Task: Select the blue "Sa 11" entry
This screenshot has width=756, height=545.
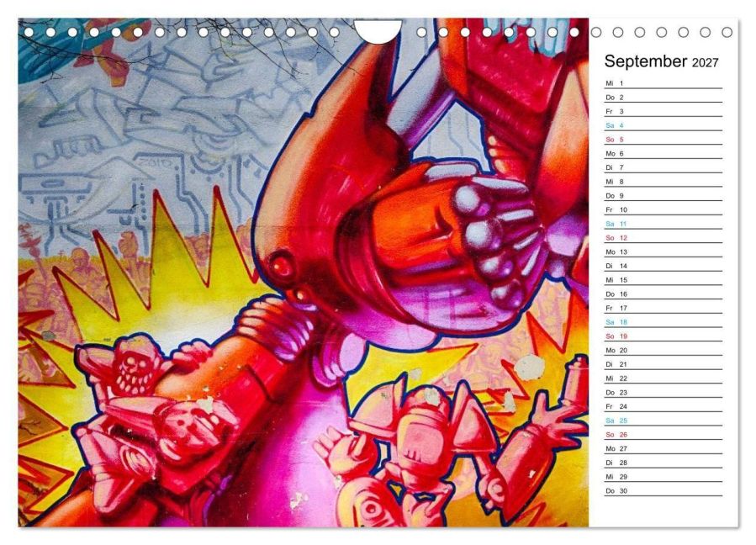Action: click(x=663, y=224)
